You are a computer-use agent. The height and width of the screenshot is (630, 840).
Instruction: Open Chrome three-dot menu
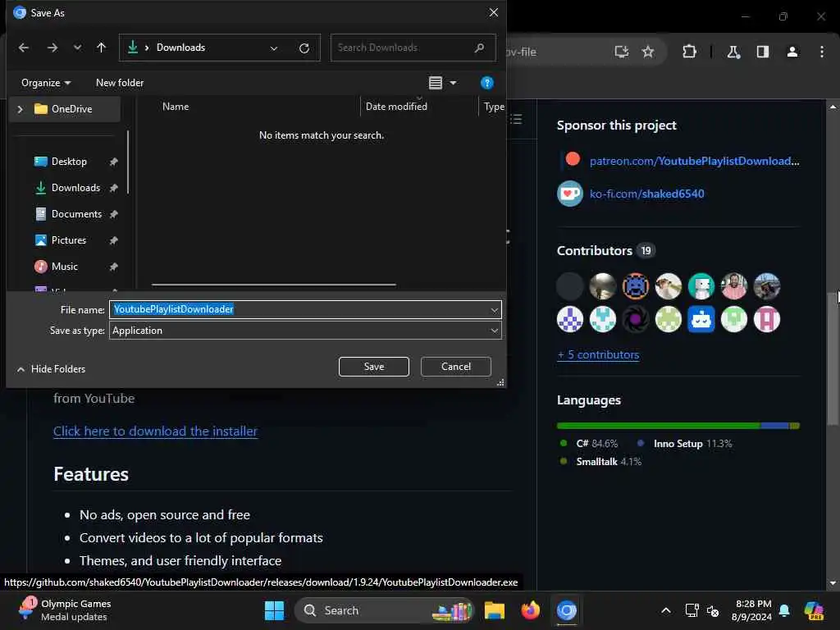click(x=822, y=52)
